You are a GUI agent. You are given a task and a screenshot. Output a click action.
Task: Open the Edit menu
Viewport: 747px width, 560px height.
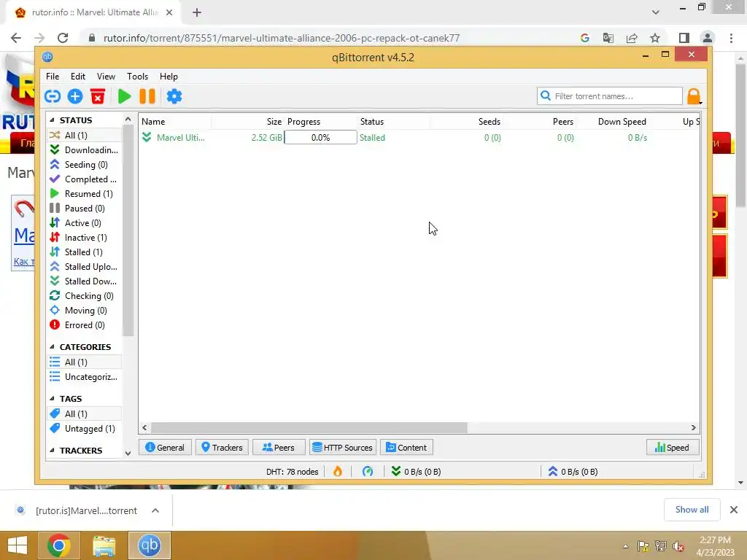point(78,76)
